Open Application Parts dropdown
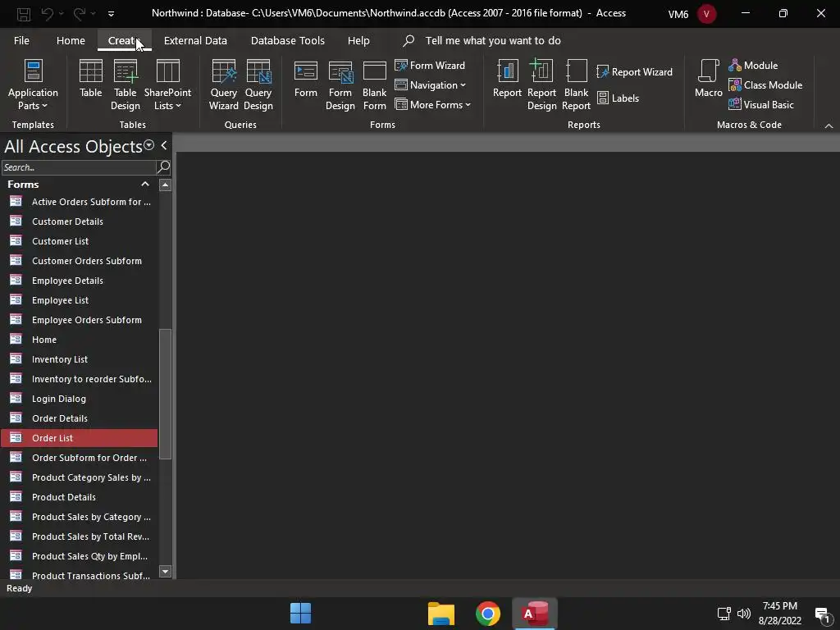Image resolution: width=840 pixels, height=630 pixels. click(33, 84)
